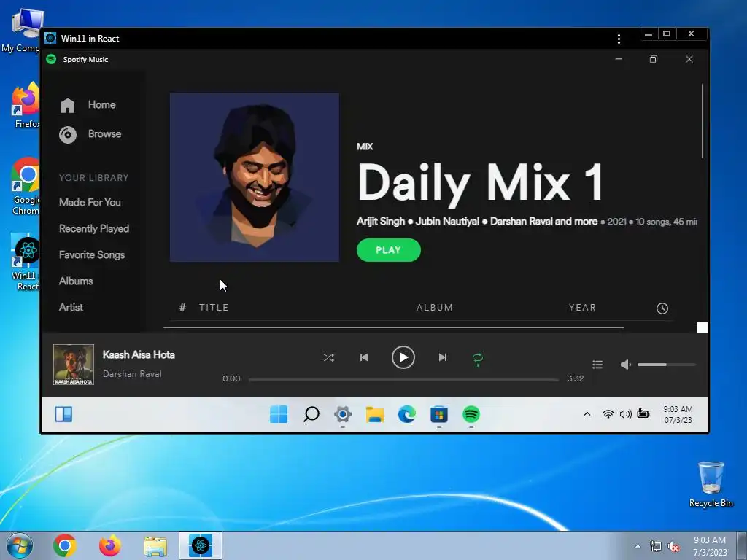Click the green PLAY button
This screenshot has height=560, width=747.
tap(388, 250)
